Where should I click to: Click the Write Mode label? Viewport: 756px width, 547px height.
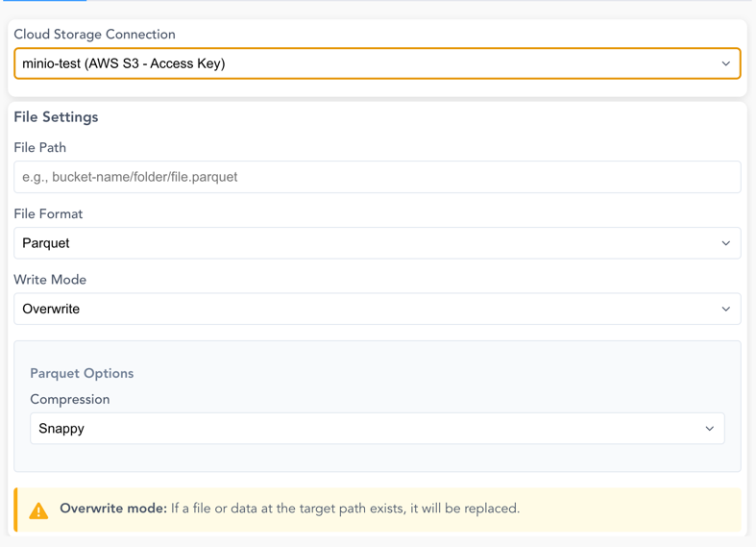(x=50, y=280)
